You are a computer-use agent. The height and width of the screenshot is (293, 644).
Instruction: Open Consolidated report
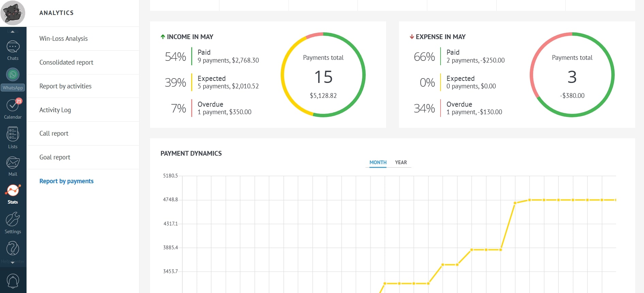66,63
